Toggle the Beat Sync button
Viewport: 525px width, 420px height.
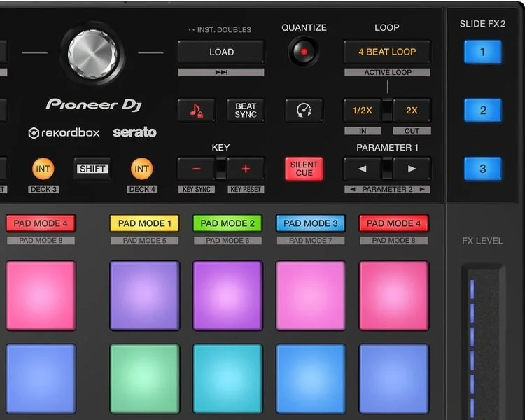coord(246,111)
